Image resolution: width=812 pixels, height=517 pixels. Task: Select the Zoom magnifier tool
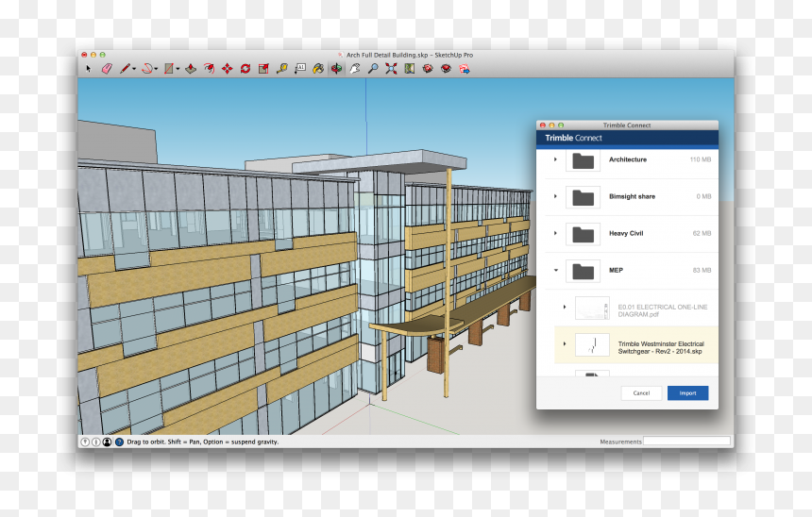pos(373,68)
